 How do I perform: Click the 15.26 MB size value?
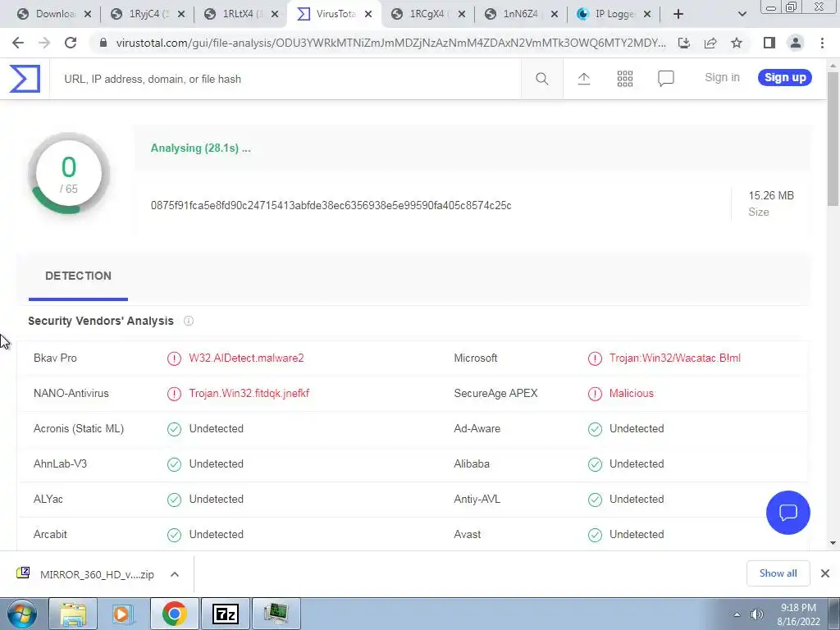click(x=771, y=195)
